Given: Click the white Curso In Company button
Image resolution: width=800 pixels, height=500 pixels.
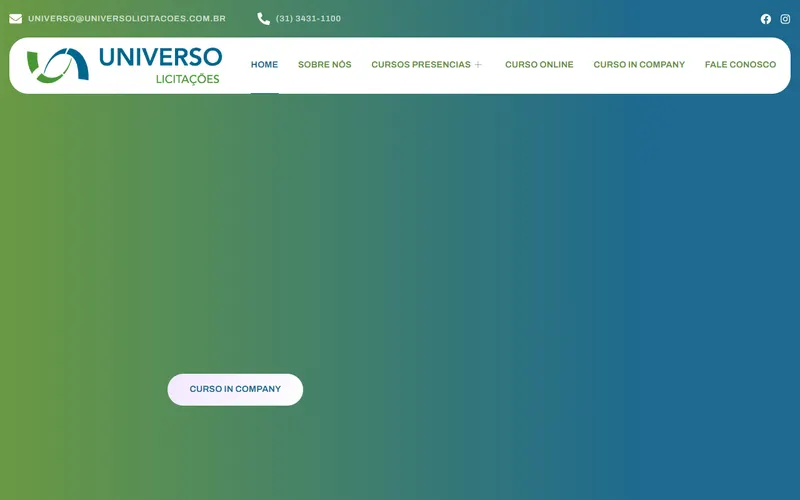Looking at the screenshot, I should [235, 389].
